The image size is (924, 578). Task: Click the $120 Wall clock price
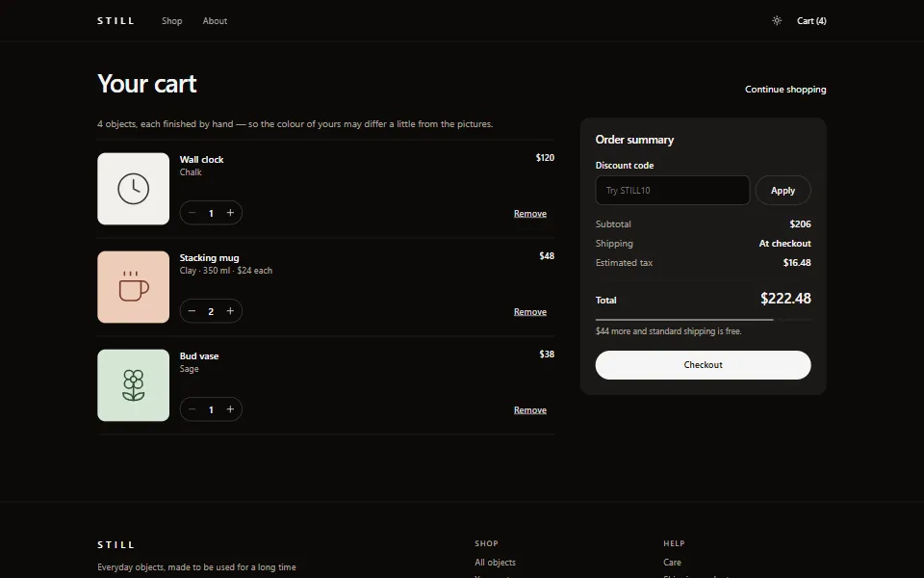pyautogui.click(x=545, y=157)
